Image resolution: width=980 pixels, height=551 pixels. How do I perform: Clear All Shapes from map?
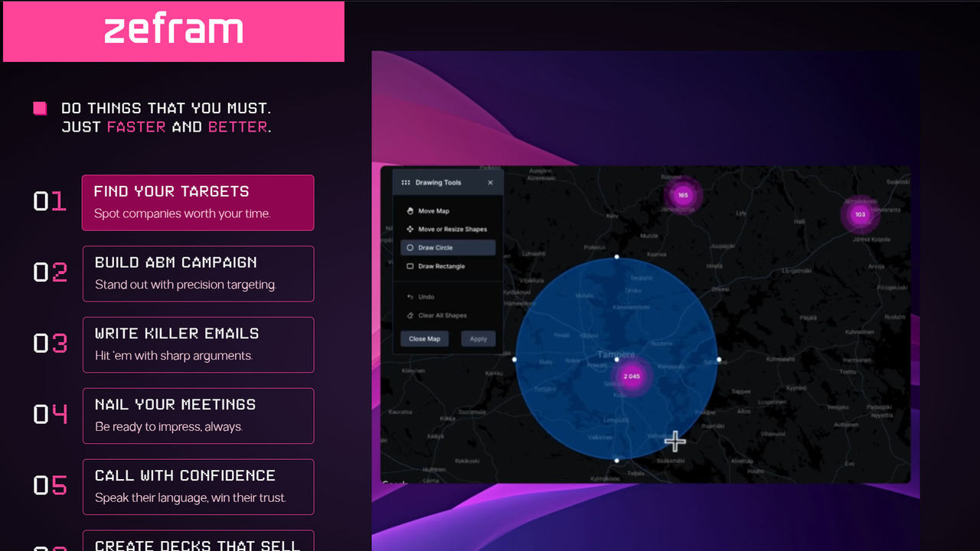(448, 315)
